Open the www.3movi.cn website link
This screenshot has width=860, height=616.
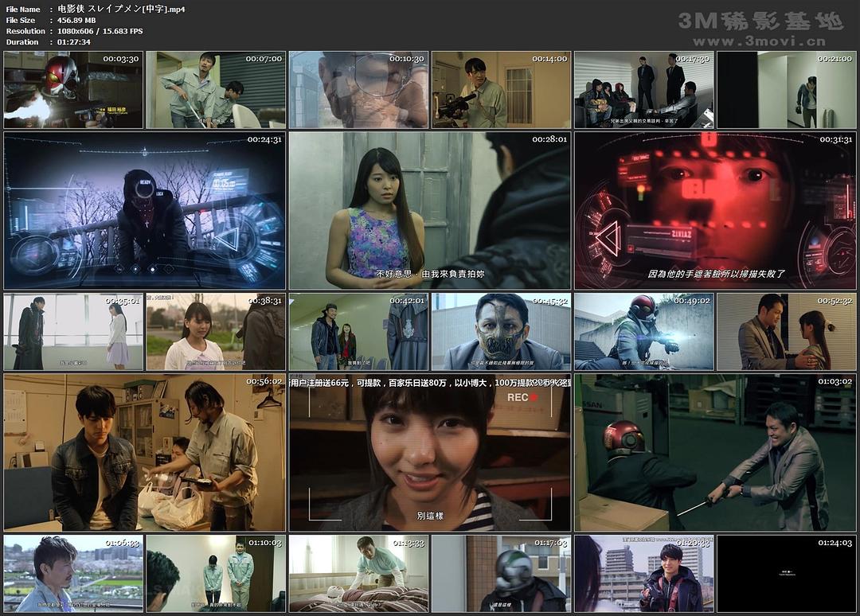coord(760,41)
